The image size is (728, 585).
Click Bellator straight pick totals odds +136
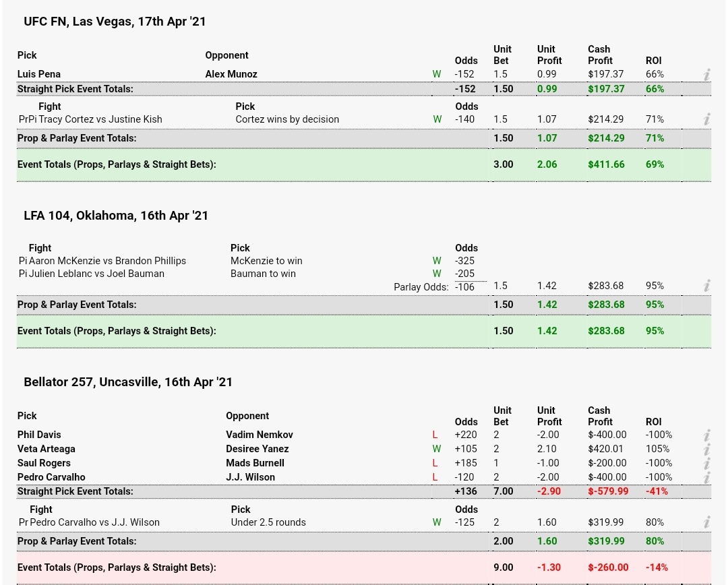pyautogui.click(x=466, y=491)
